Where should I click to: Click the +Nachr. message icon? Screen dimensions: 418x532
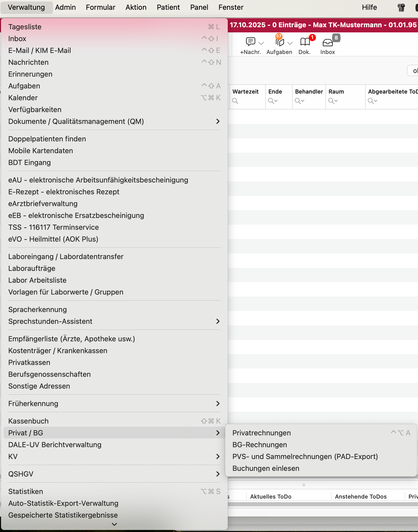(250, 42)
